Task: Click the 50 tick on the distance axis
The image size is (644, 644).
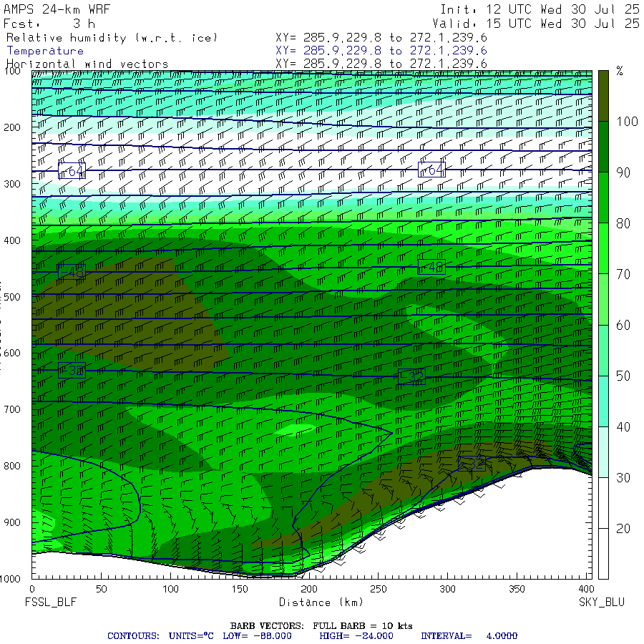Action: pos(102,589)
